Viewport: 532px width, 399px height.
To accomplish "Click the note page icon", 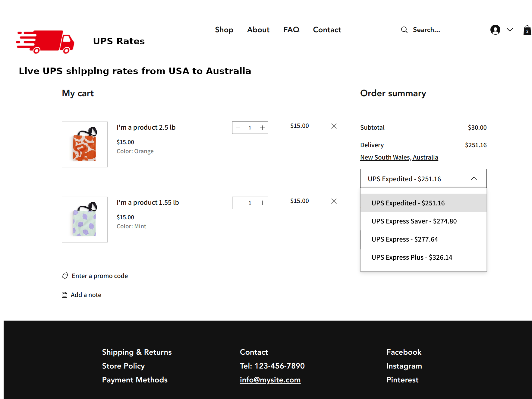I will pyautogui.click(x=65, y=295).
